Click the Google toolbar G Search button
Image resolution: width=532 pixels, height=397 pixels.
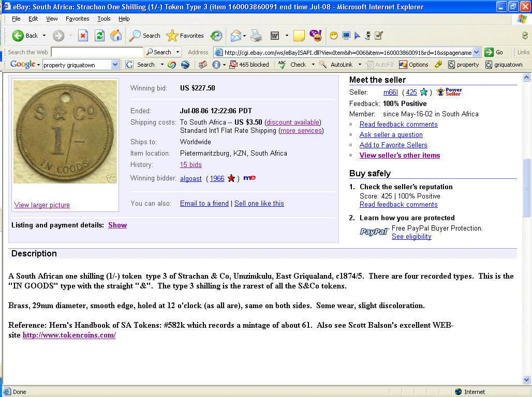(140, 65)
